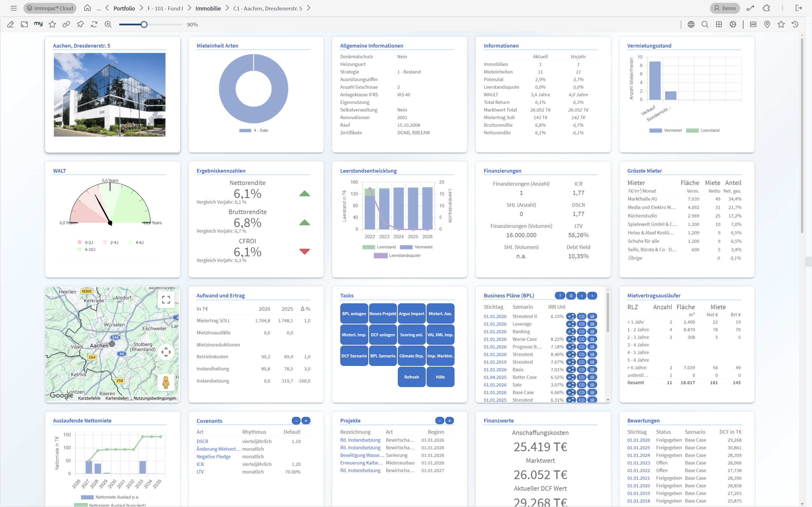The width and height of the screenshot is (812, 507).
Task: Open the map location pin icon
Action: pos(767,24)
